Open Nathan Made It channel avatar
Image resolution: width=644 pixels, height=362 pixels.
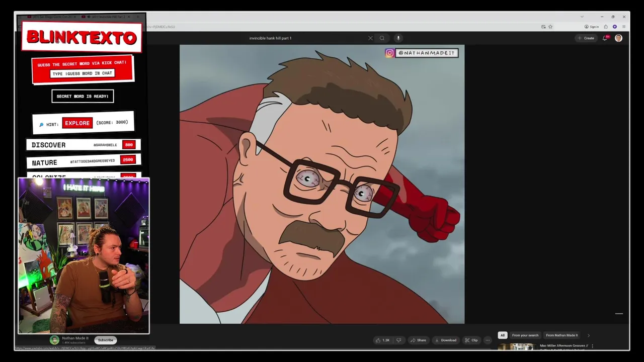click(x=54, y=340)
